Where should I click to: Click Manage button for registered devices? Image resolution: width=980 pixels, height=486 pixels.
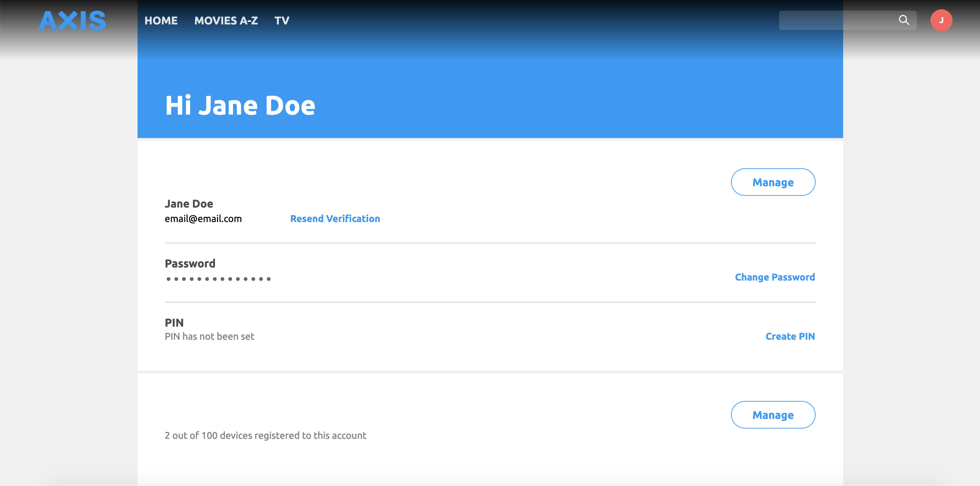(x=773, y=415)
